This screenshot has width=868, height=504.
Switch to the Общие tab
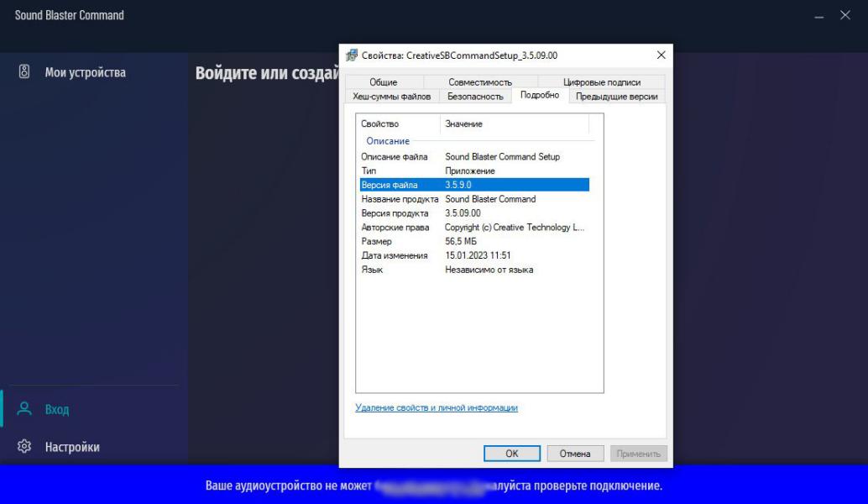pos(384,82)
